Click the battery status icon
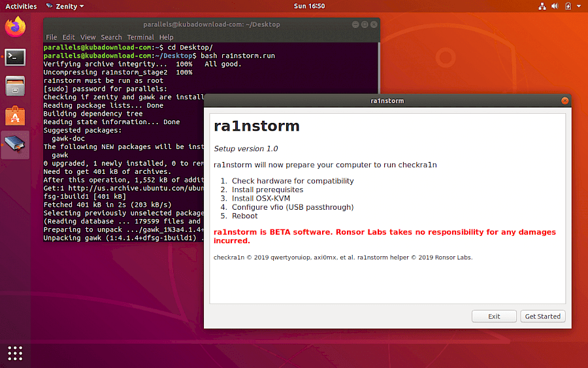Image resolution: width=588 pixels, height=368 pixels. 568,6
